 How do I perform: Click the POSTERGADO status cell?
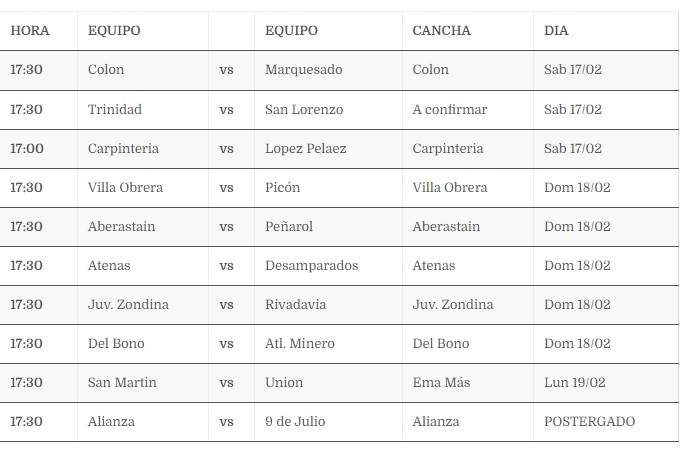(x=589, y=421)
